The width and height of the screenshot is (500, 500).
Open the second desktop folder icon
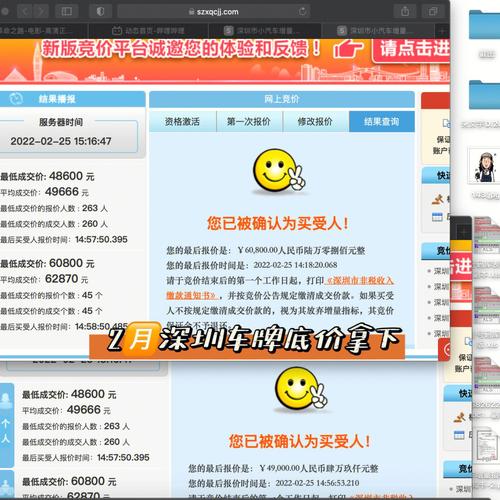(484, 95)
